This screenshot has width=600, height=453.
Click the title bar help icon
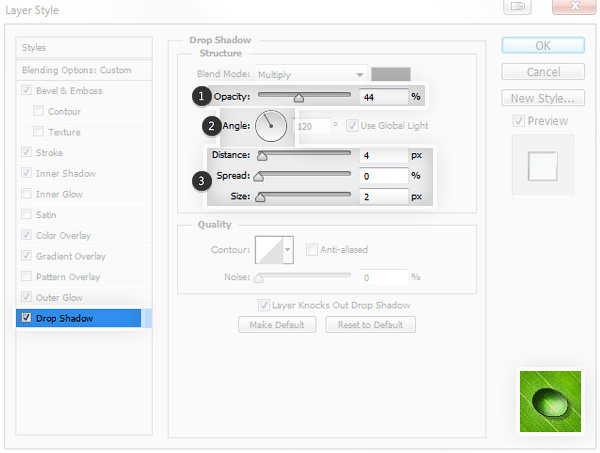[517, 6]
